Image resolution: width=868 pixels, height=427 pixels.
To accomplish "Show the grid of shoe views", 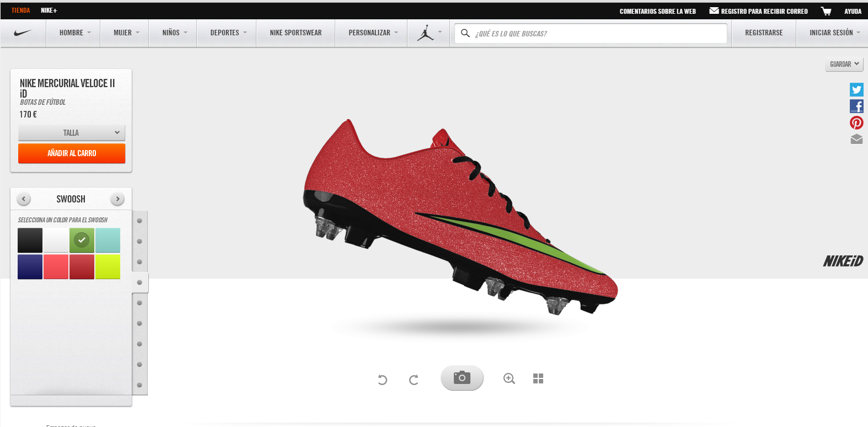I will click(x=538, y=378).
